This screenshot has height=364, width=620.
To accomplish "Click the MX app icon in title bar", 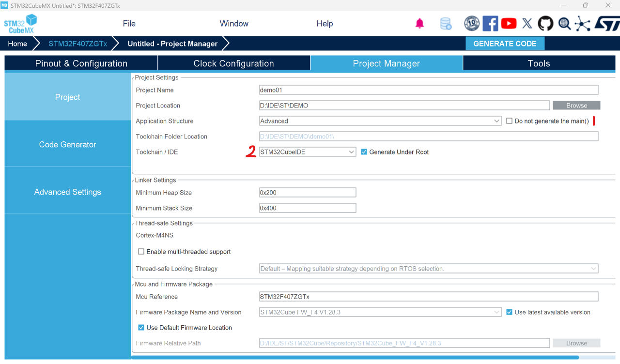I will 4,5.
